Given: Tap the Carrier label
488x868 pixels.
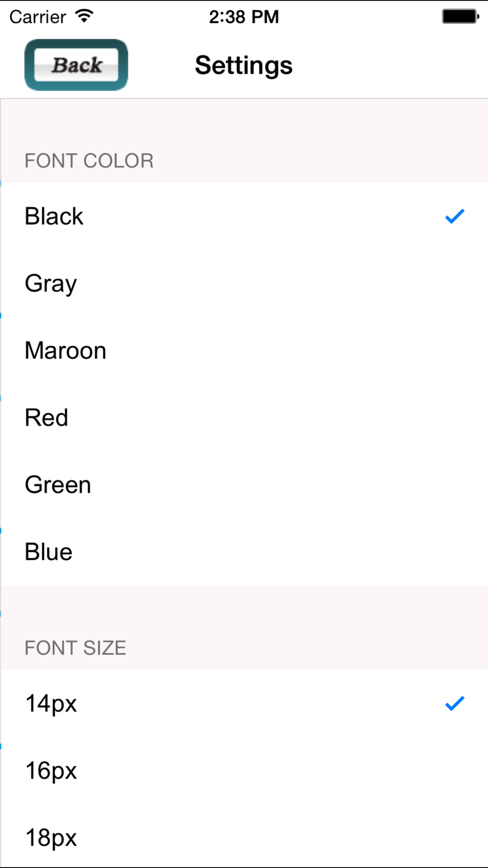Looking at the screenshot, I should (x=38, y=17).
